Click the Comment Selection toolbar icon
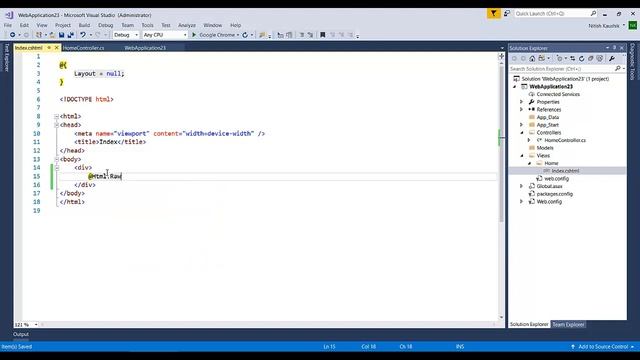The width and height of the screenshot is (640, 360). pos(302,35)
